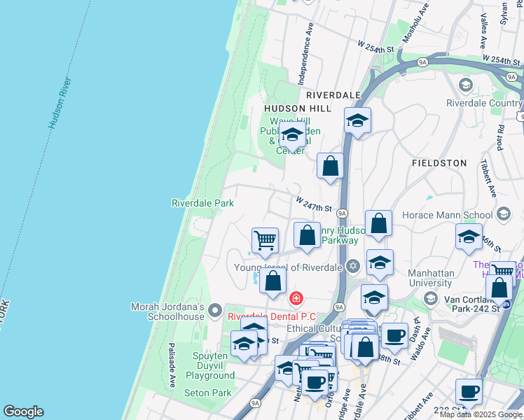Select the school marker below the Riverdale label

357,123
